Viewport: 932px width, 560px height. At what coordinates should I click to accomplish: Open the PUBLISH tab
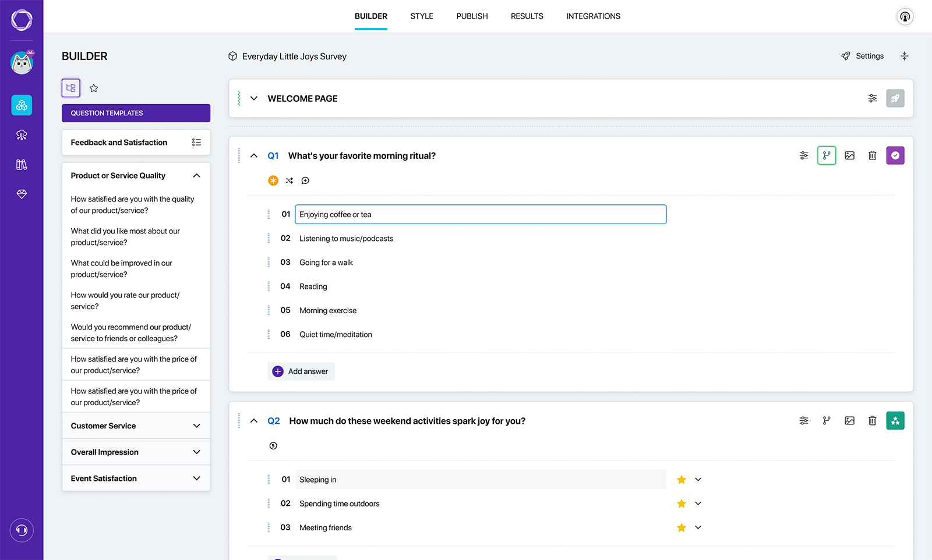pos(472,16)
